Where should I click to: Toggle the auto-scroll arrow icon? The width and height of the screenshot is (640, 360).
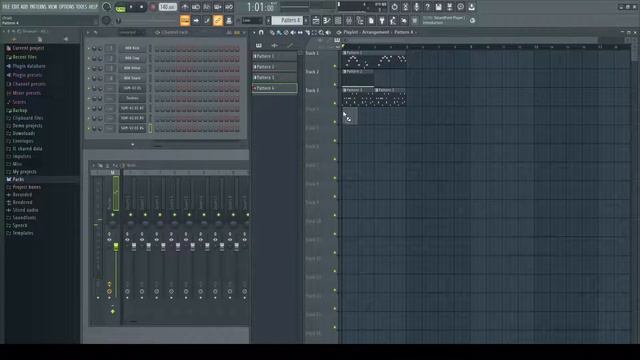tap(196, 20)
